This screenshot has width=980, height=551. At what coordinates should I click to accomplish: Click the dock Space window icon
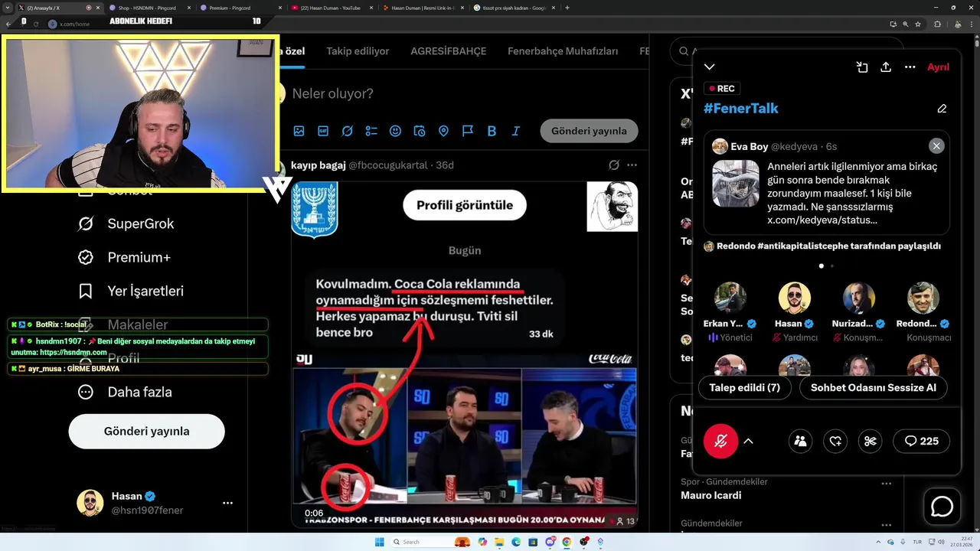pyautogui.click(x=862, y=67)
